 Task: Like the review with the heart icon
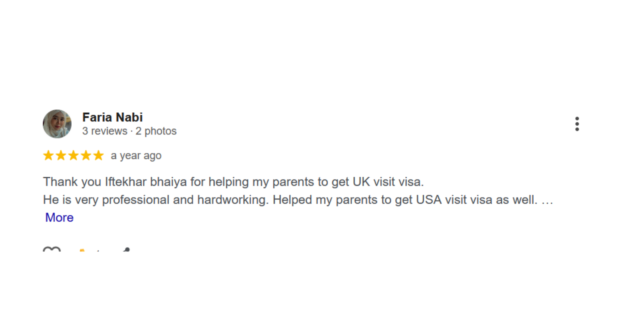coord(52,251)
